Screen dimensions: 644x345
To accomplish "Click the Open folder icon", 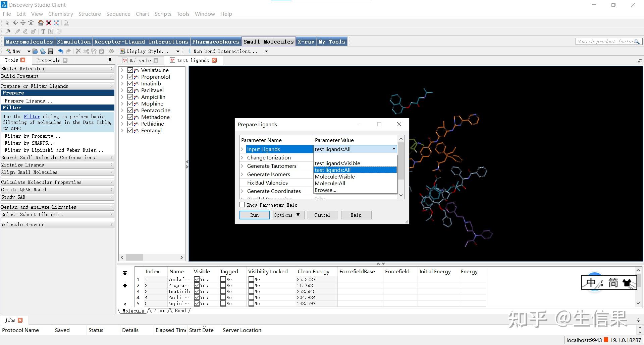I will tap(35, 51).
